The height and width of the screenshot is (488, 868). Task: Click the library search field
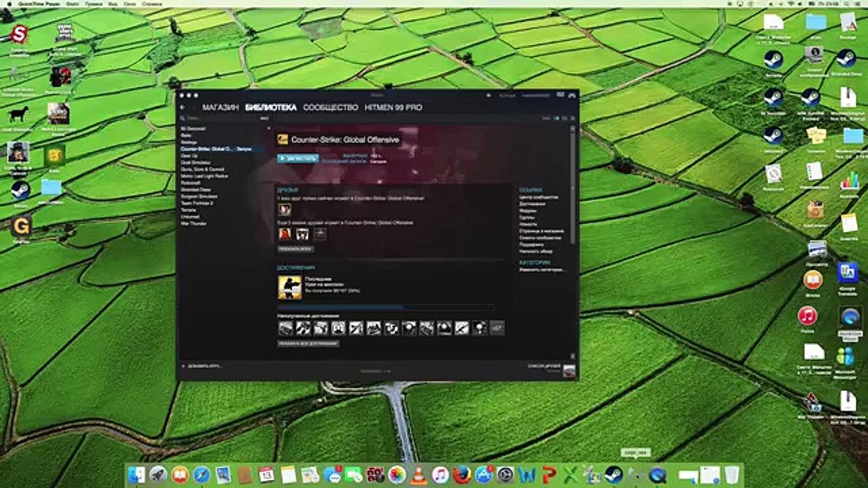(220, 119)
